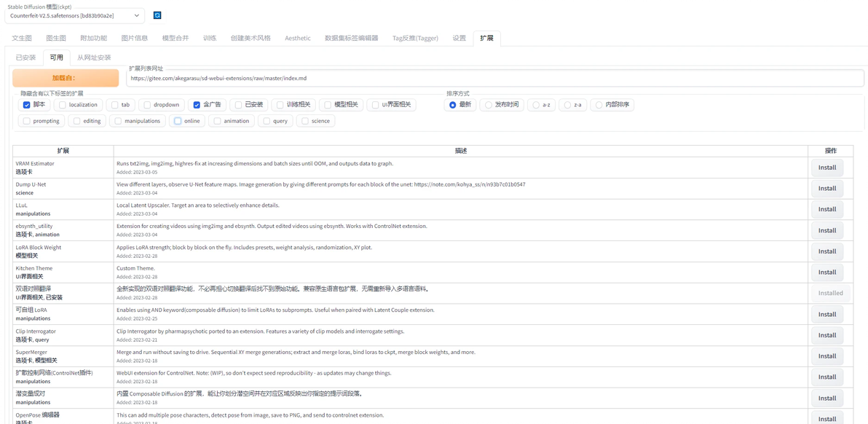Switch to the 图生图 tab
868x424 pixels.
coord(57,38)
